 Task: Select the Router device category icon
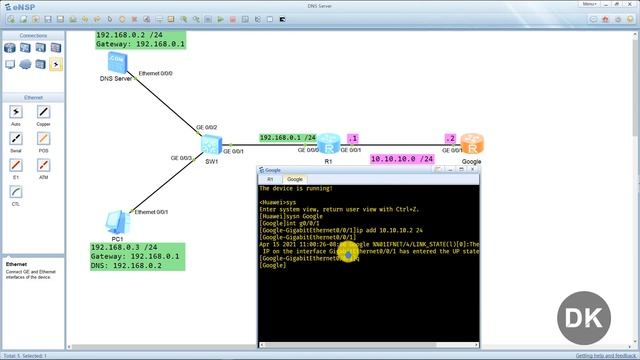pos(10,48)
